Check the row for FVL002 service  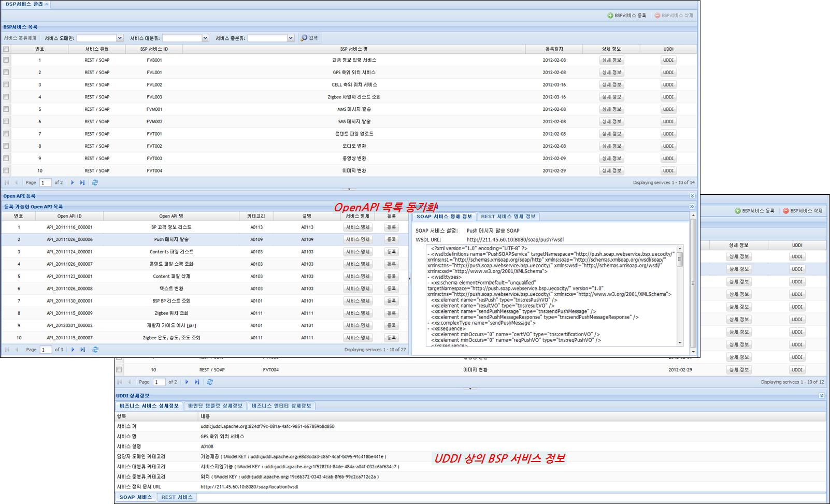click(x=6, y=84)
